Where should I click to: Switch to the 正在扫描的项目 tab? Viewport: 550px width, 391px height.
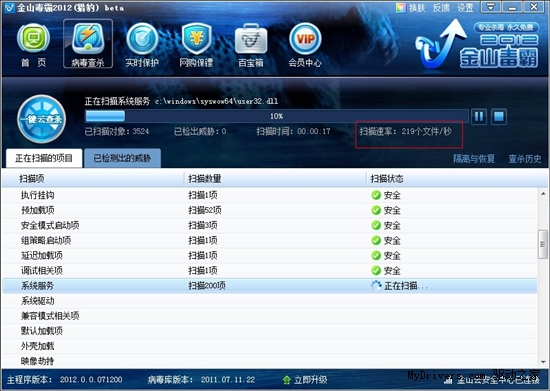pos(44,158)
